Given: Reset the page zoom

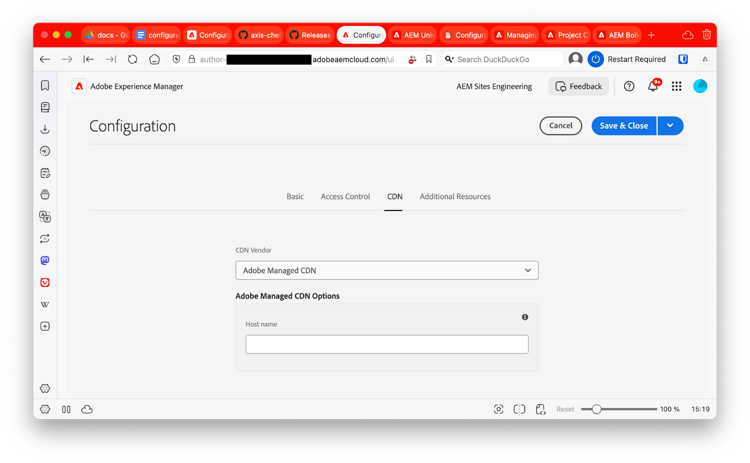Looking at the screenshot, I should pos(565,409).
